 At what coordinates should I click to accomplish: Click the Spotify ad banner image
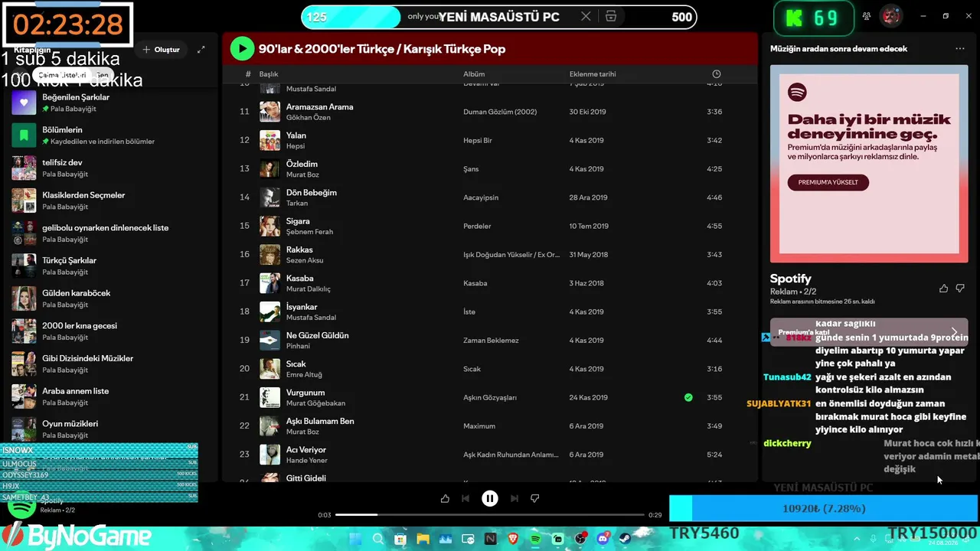(868, 164)
